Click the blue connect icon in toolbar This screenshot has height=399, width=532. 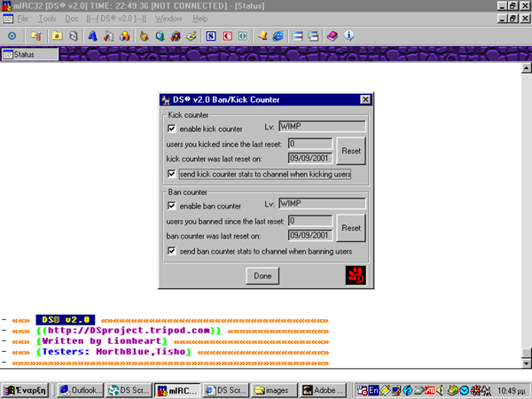(x=12, y=35)
